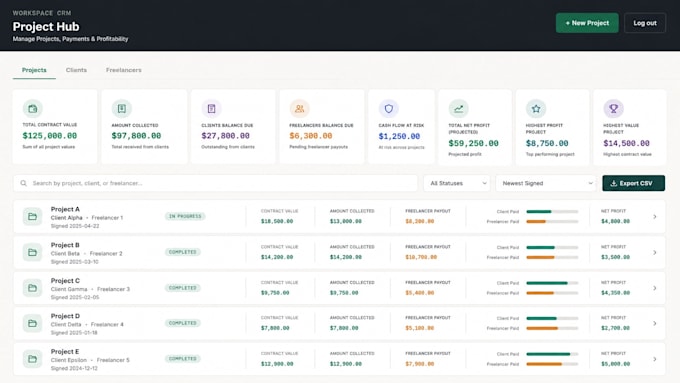Click the folder icon for Project C
Screen dimensions: 680x383
[x=33, y=288]
